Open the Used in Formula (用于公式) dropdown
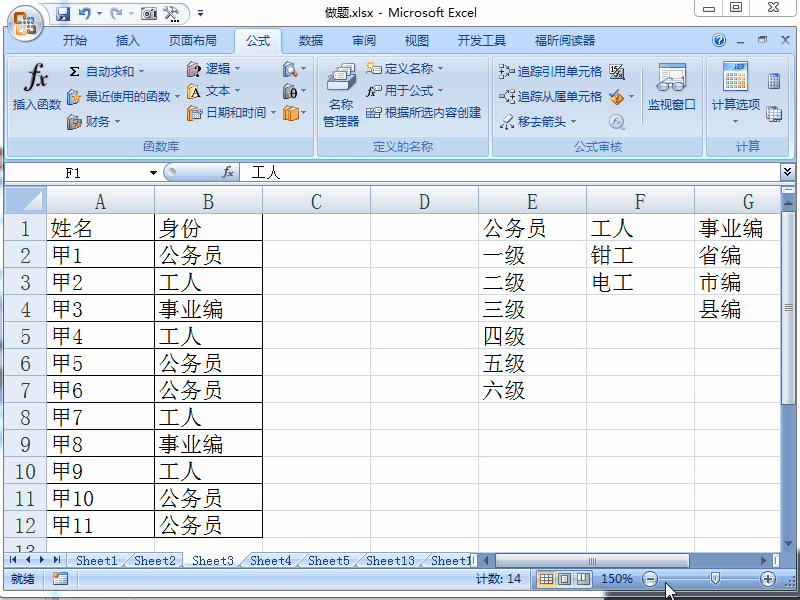Image resolution: width=800 pixels, height=600 pixels. point(404,91)
